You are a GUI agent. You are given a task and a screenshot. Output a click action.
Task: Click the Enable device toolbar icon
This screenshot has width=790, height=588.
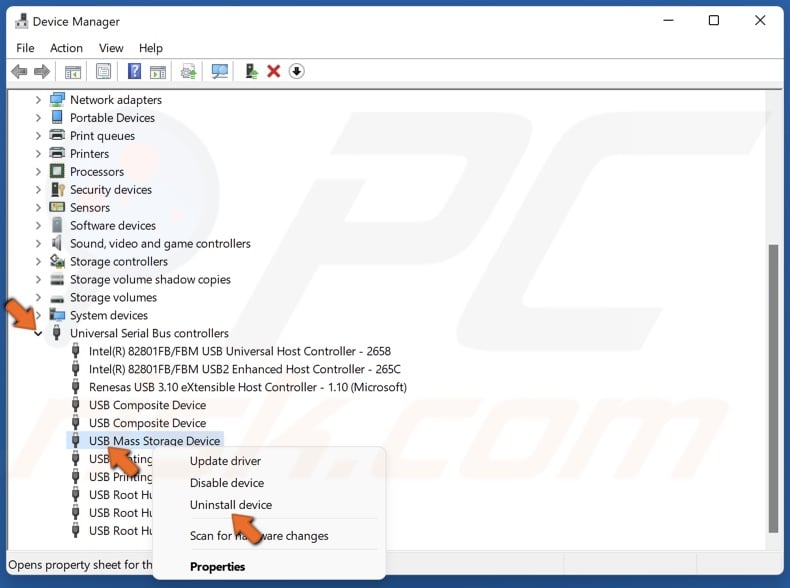pyautogui.click(x=251, y=71)
